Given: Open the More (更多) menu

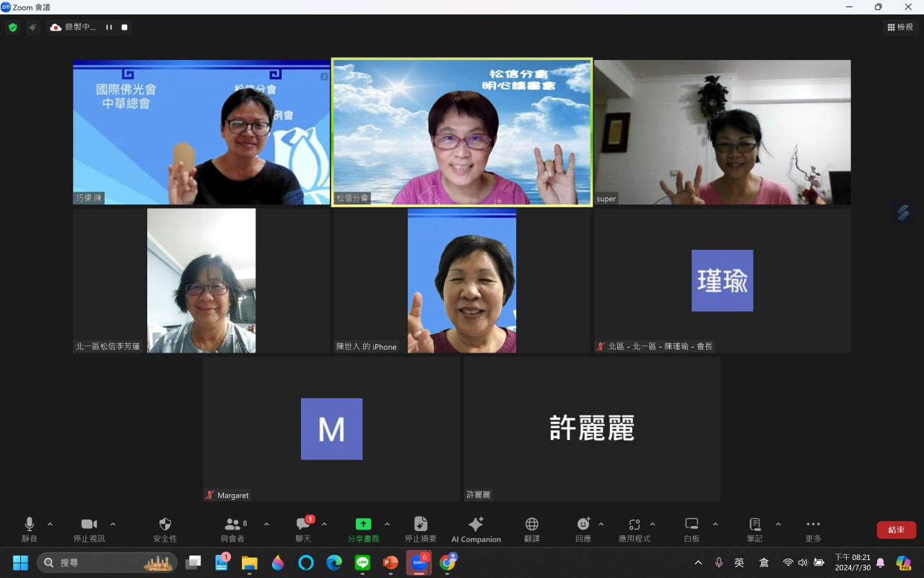Looking at the screenshot, I should pyautogui.click(x=813, y=530).
